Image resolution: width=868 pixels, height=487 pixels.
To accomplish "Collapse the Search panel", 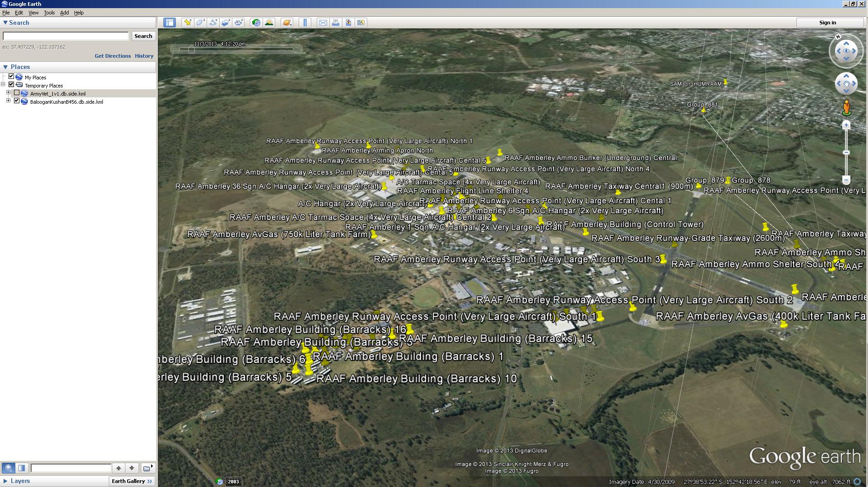I will 5,23.
